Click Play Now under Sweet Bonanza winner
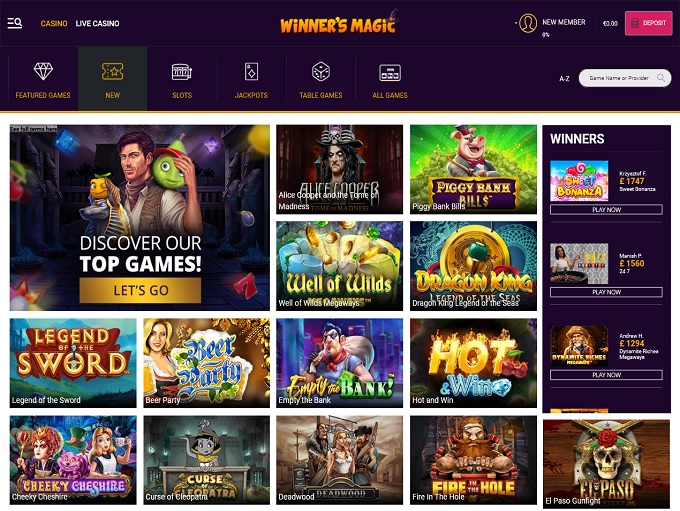680x511 pixels. click(x=606, y=210)
